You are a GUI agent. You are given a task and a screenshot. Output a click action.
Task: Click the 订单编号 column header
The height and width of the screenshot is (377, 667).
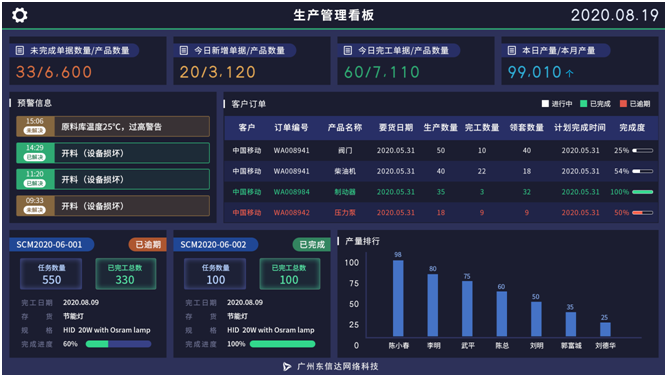(x=291, y=128)
